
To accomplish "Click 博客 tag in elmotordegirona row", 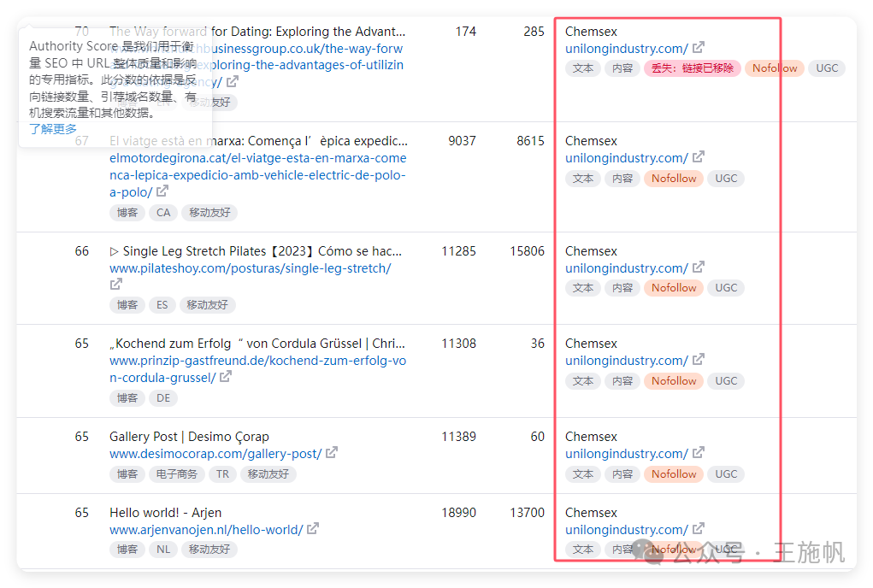I will [127, 213].
